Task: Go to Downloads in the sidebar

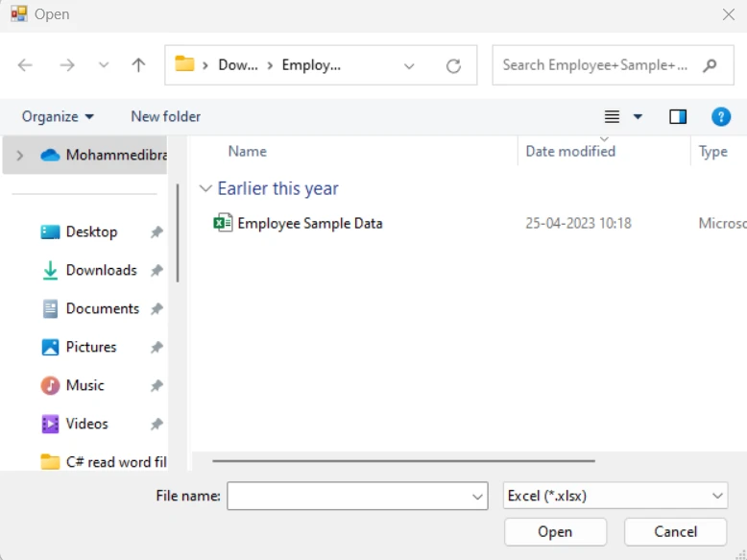Action: [x=101, y=270]
